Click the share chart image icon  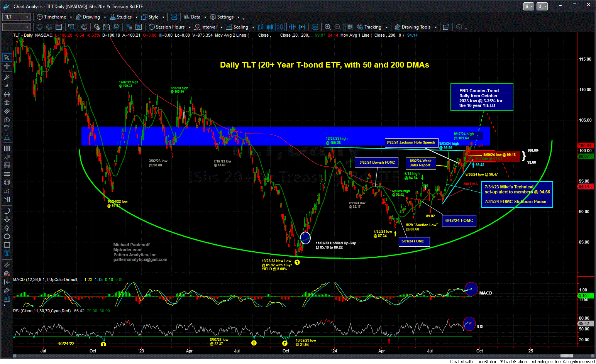(446, 27)
